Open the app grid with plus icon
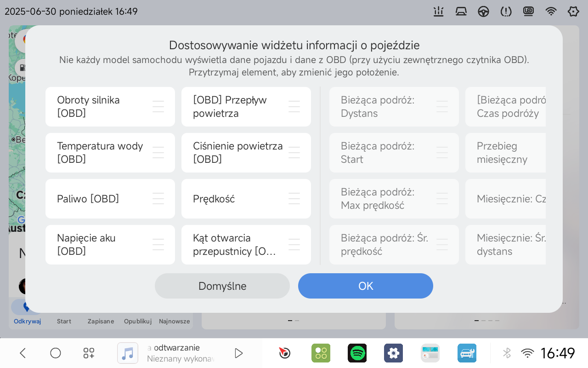Screen dimensions: 588x368 [x=89, y=353]
